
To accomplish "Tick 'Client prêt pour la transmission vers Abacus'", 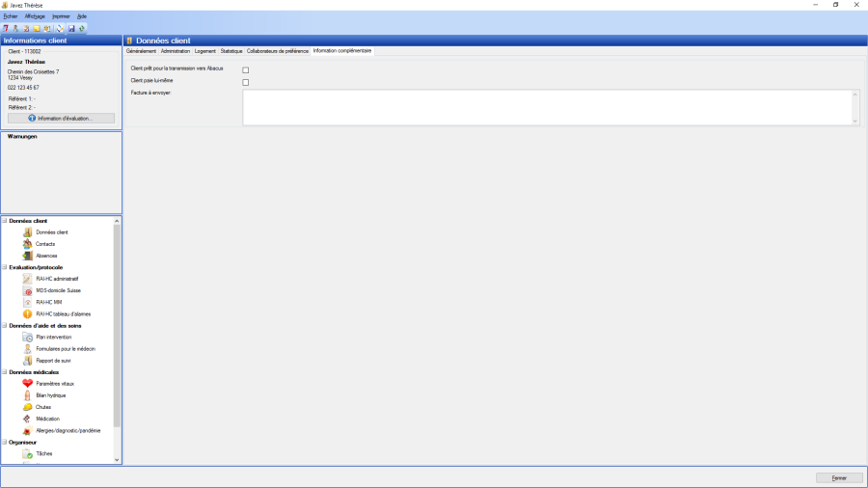I will pyautogui.click(x=245, y=70).
